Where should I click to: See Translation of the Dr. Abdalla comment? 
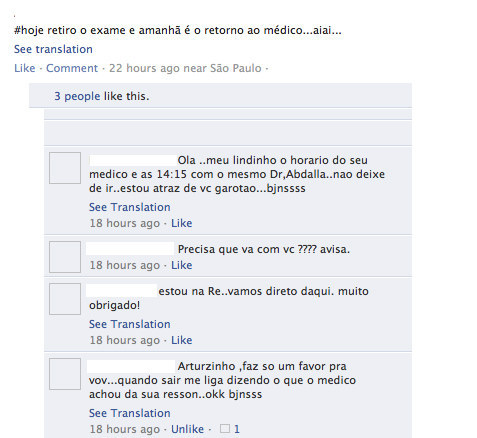click(130, 207)
